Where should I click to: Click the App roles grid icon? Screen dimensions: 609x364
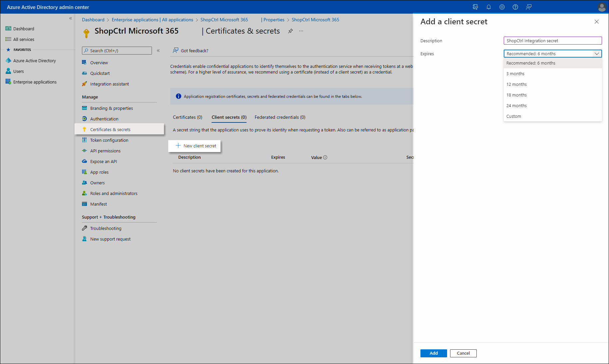coord(84,172)
